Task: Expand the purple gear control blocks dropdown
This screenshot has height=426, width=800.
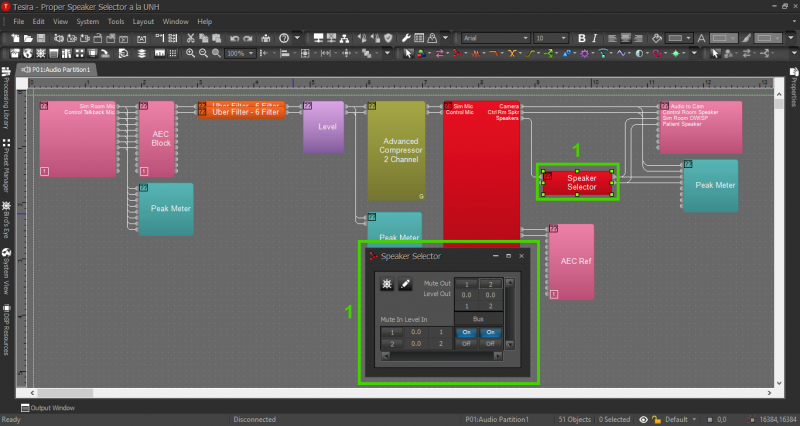Action: [593, 53]
